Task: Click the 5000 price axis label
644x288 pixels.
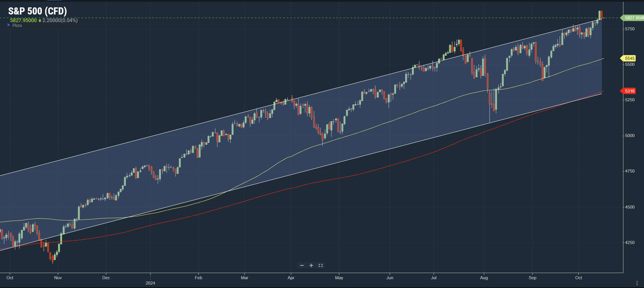Action: click(x=630, y=136)
